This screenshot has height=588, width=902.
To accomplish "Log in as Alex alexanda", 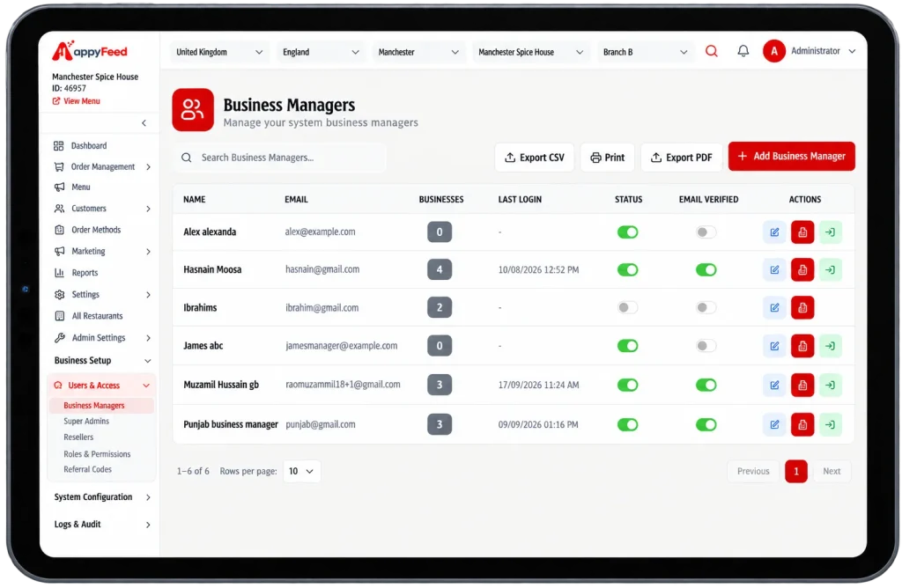I will pos(830,232).
